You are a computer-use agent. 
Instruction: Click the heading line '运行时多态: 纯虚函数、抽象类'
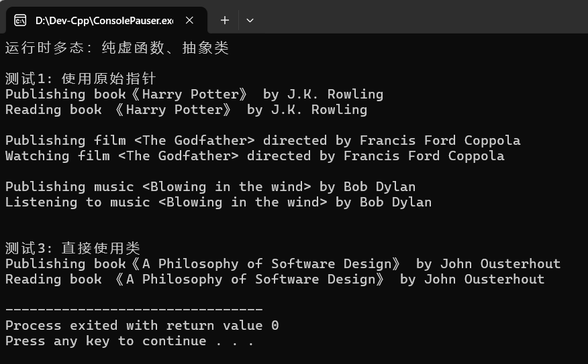tap(117, 48)
